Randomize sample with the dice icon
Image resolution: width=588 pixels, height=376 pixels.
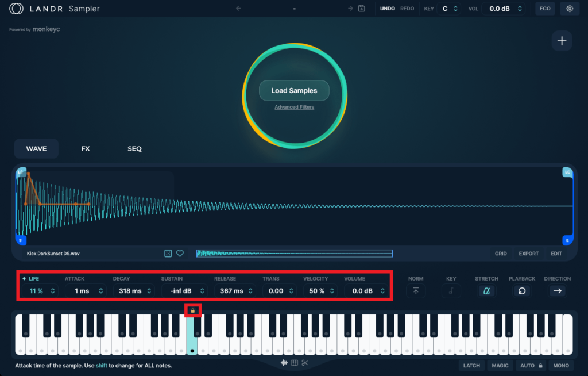[168, 254]
